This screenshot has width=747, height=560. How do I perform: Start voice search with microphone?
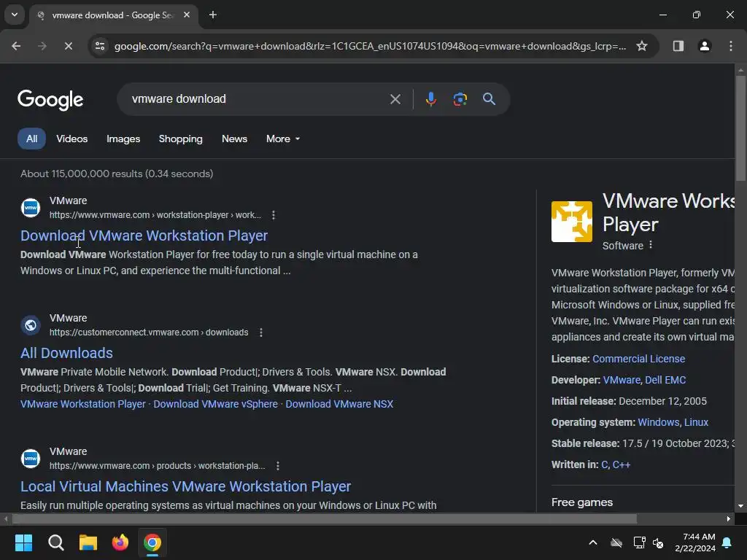430,99
